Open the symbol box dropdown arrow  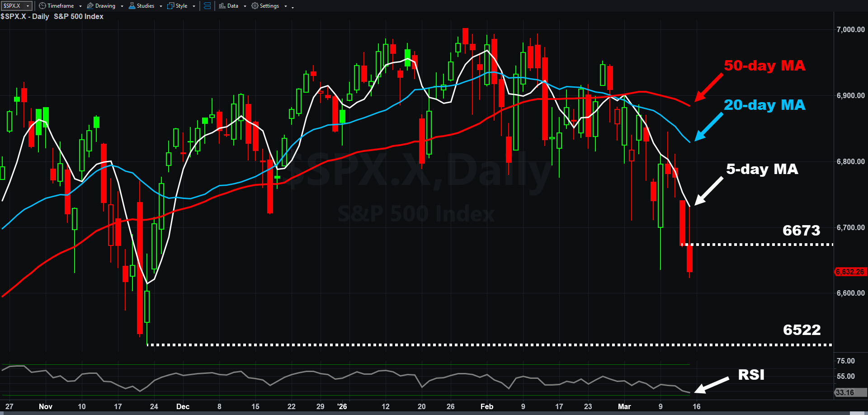click(x=28, y=6)
